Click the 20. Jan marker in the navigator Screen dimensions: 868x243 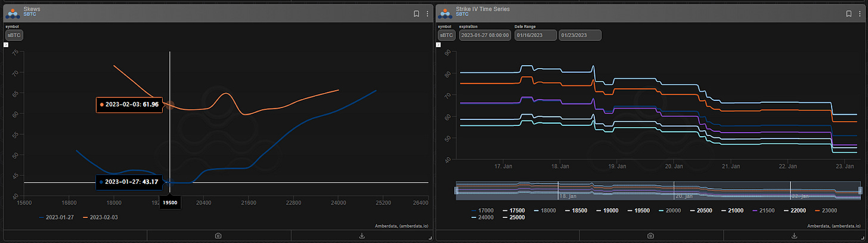point(683,196)
